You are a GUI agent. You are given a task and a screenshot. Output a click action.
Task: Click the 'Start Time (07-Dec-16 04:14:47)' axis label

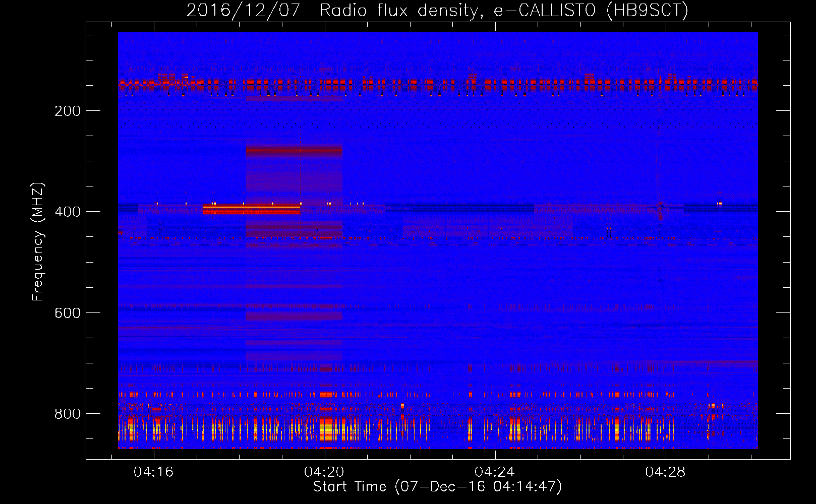pyautogui.click(x=437, y=487)
